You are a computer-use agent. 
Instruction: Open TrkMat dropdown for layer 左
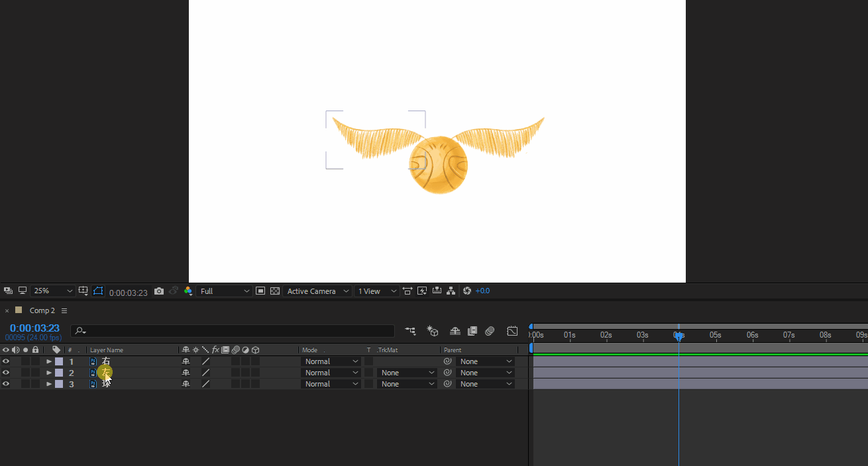pyautogui.click(x=407, y=373)
